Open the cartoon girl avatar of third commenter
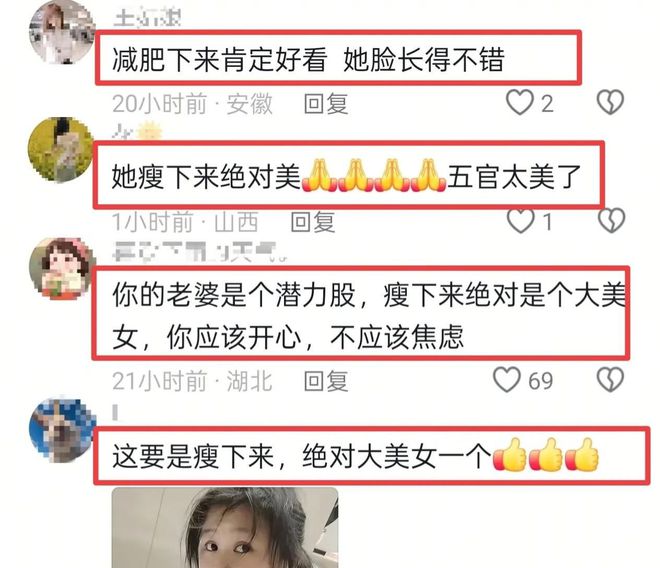Image resolution: width=660 pixels, height=568 pixels. click(x=63, y=269)
